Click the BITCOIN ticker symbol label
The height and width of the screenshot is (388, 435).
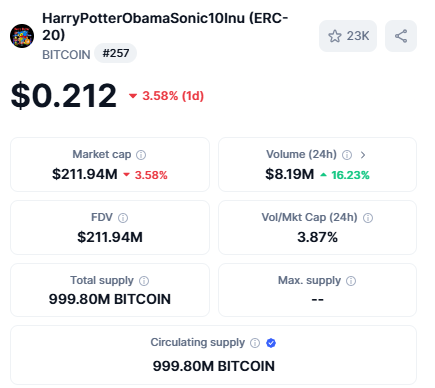[66, 55]
